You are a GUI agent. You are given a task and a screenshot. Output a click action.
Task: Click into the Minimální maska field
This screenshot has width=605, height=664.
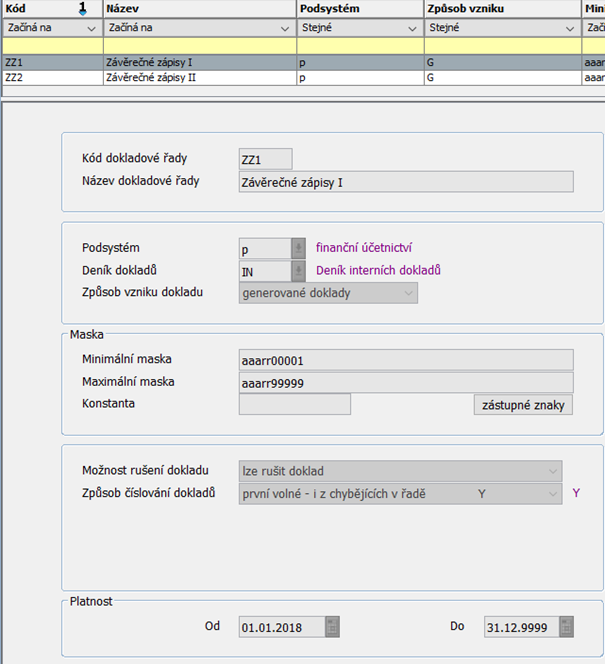click(405, 360)
